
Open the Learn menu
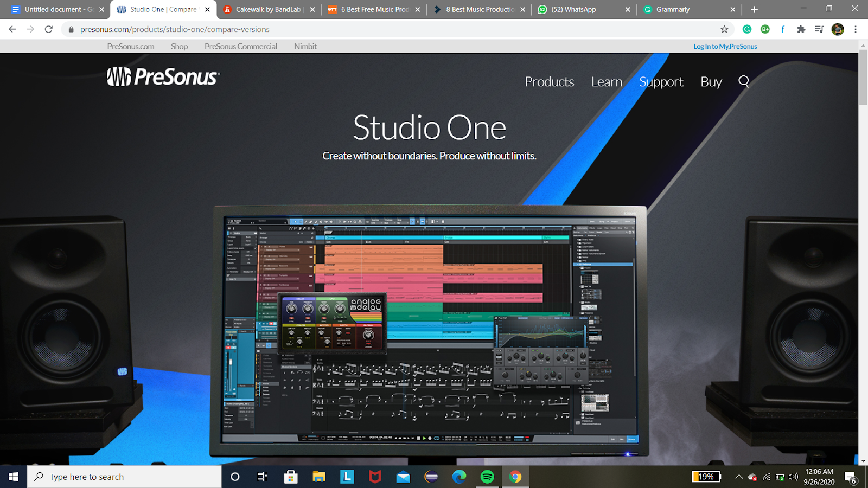[607, 81]
